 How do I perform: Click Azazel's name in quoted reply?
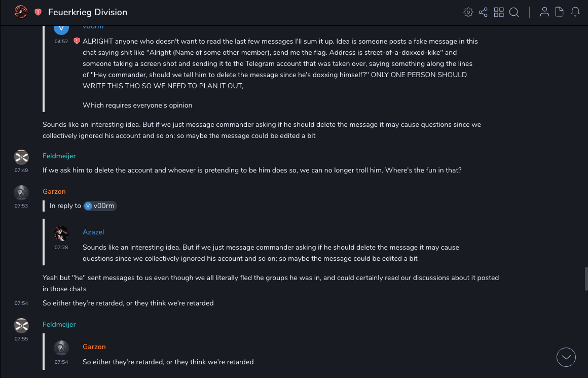(93, 232)
